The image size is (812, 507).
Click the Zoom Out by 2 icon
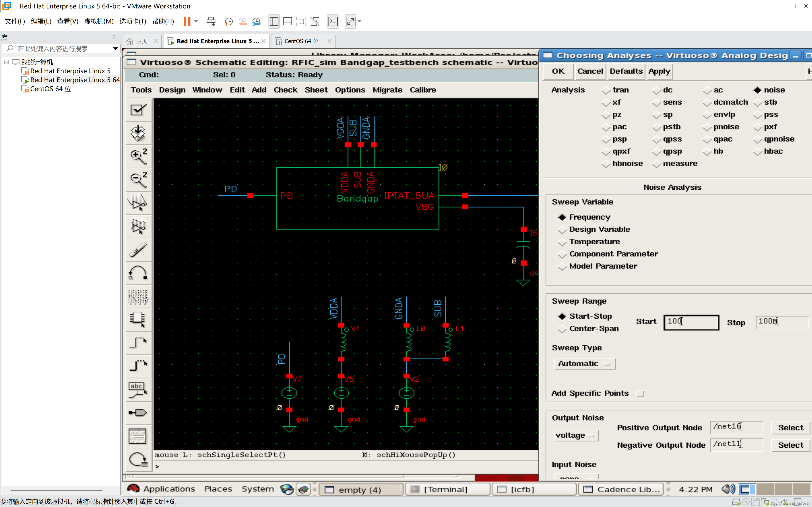pos(138,180)
